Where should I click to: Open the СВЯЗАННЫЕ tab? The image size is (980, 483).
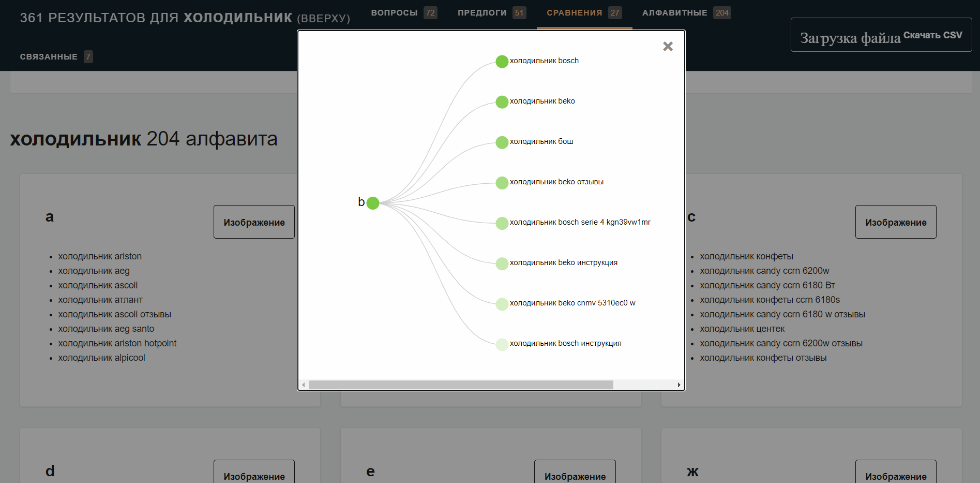pos(56,56)
